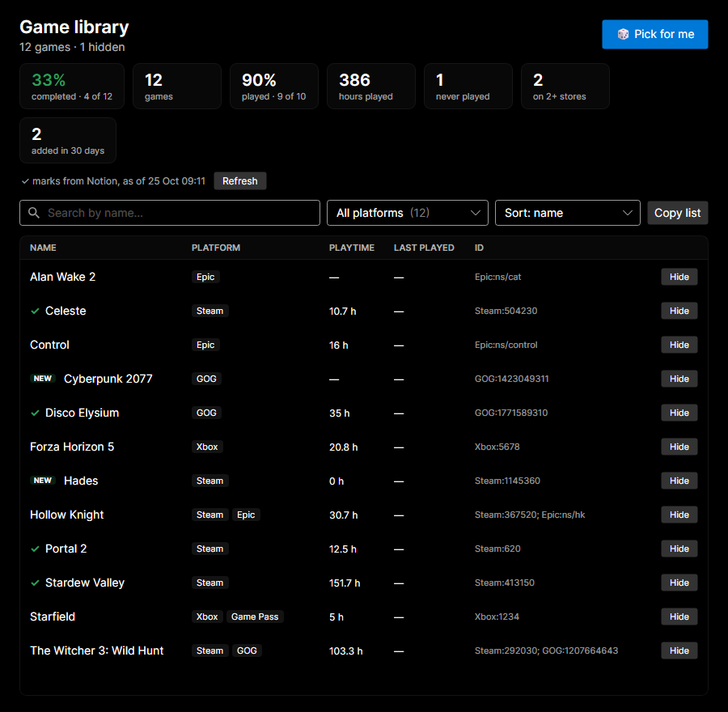Click the PLATFORM column header

(x=216, y=248)
